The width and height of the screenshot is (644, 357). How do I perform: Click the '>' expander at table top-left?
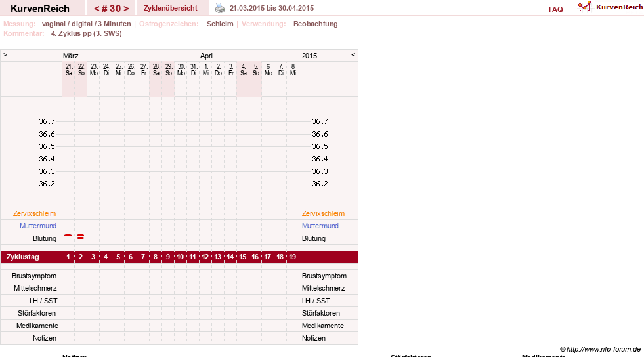[5, 54]
